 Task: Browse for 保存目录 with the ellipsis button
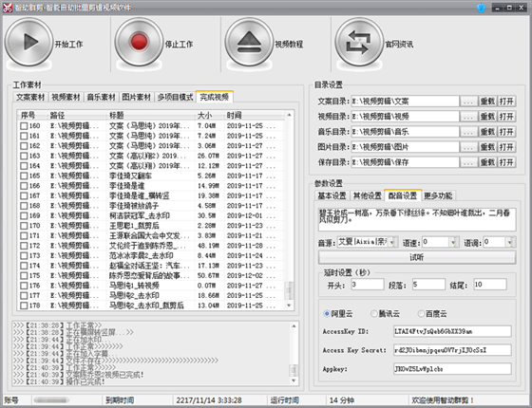pyautogui.click(x=468, y=162)
